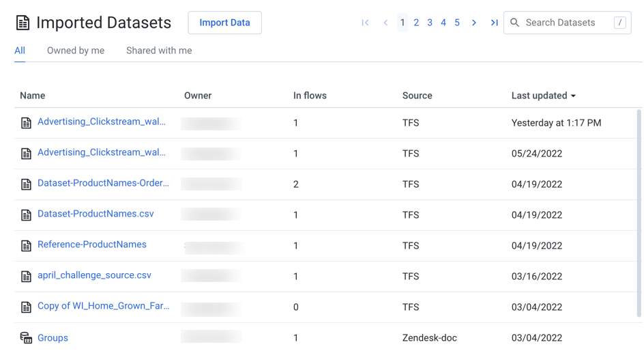This screenshot has width=644, height=351.
Task: Click the database icon beside Groups
Action: [x=26, y=338]
